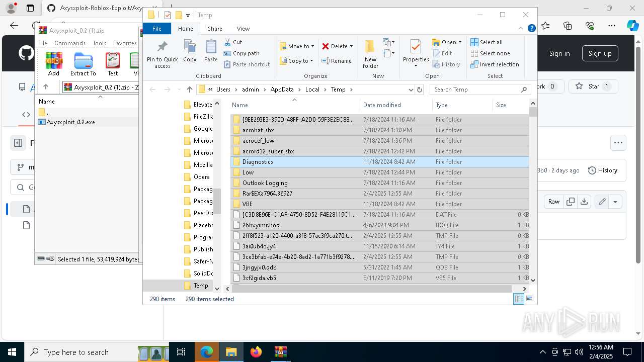Switch to details view layout
Image resolution: width=644 pixels, height=362 pixels.
click(519, 299)
